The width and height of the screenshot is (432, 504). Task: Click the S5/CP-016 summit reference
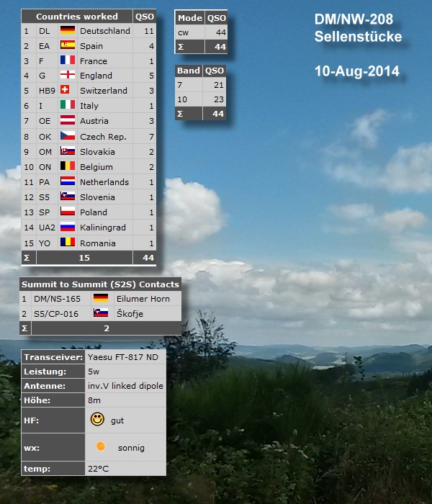point(57,313)
